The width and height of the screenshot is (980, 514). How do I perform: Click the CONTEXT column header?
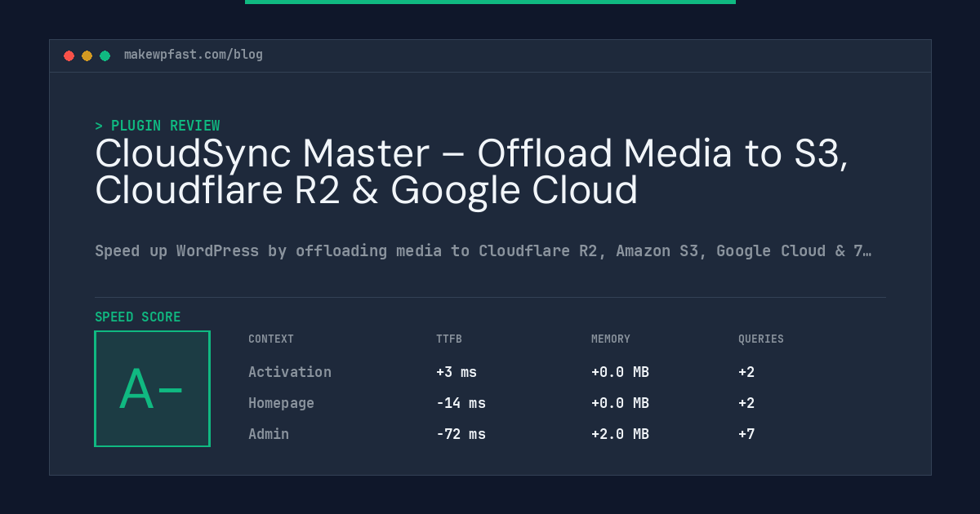(x=271, y=339)
